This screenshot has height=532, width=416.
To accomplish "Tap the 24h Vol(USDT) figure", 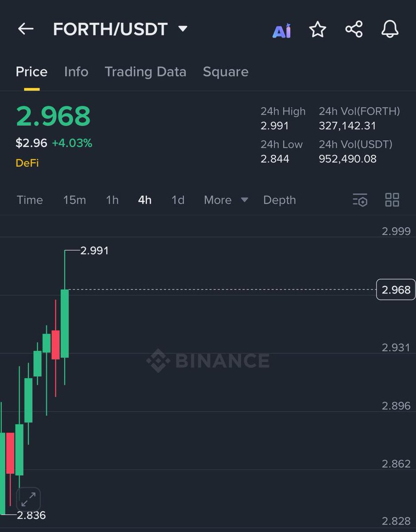I will point(348,158).
